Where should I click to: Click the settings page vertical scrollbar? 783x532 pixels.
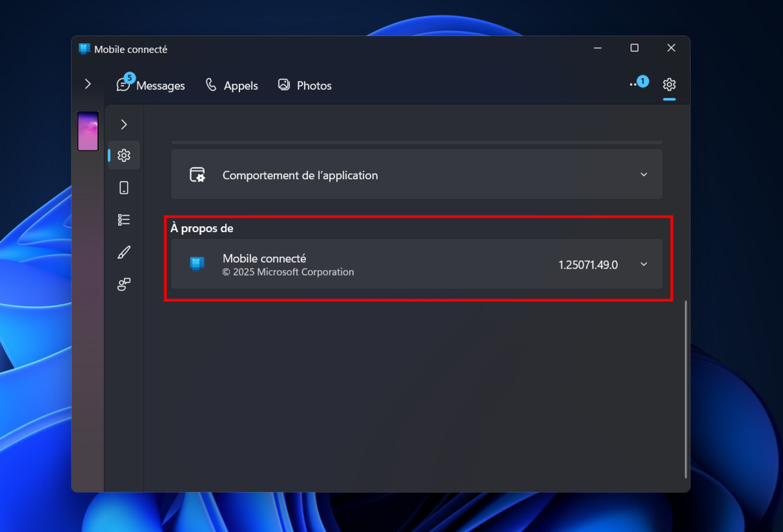[x=685, y=389]
